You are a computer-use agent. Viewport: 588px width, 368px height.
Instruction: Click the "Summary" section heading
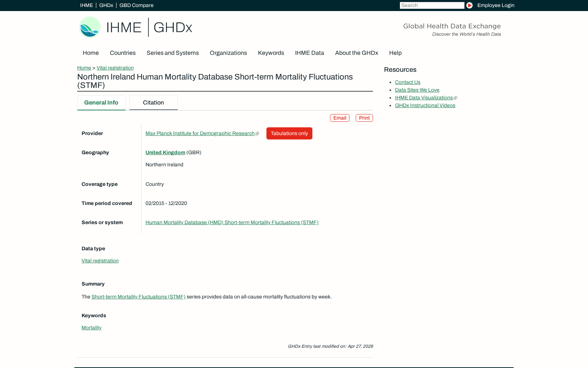(93, 284)
